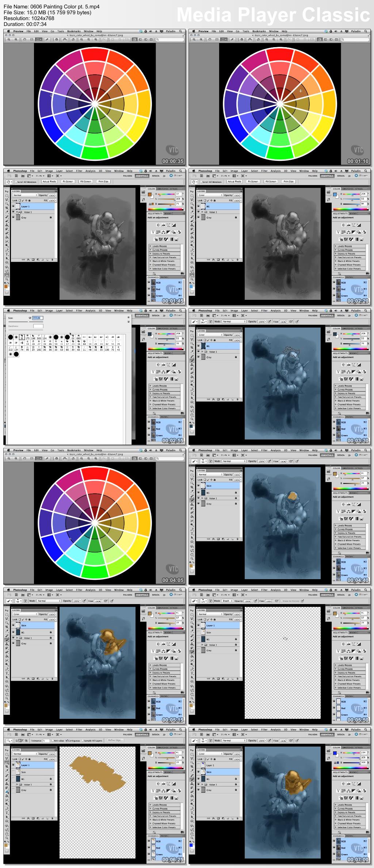Viewport: 374px width, 868px height.
Task: Check Scroll All Windows in 00:01:45 frame
Action: pyautogui.click(x=17, y=182)
